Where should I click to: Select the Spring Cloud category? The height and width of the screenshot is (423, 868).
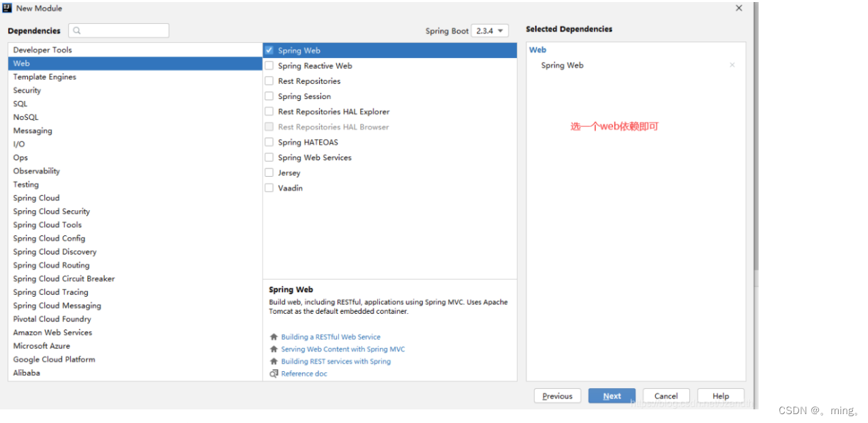point(135,198)
